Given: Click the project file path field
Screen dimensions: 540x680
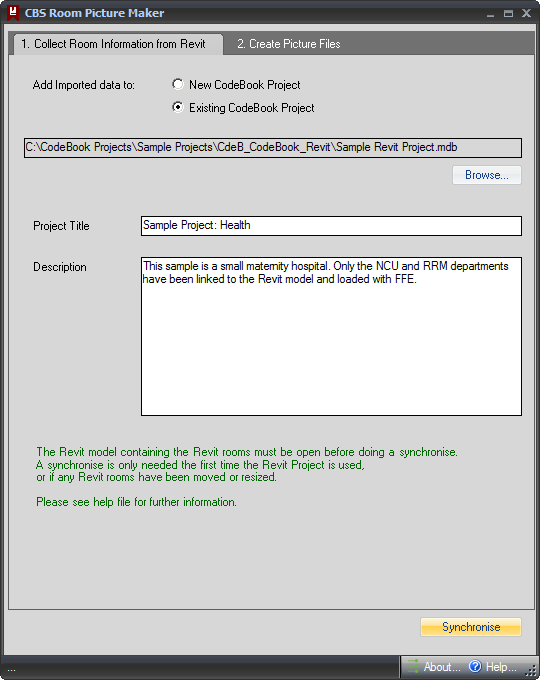Looking at the screenshot, I should [273, 148].
